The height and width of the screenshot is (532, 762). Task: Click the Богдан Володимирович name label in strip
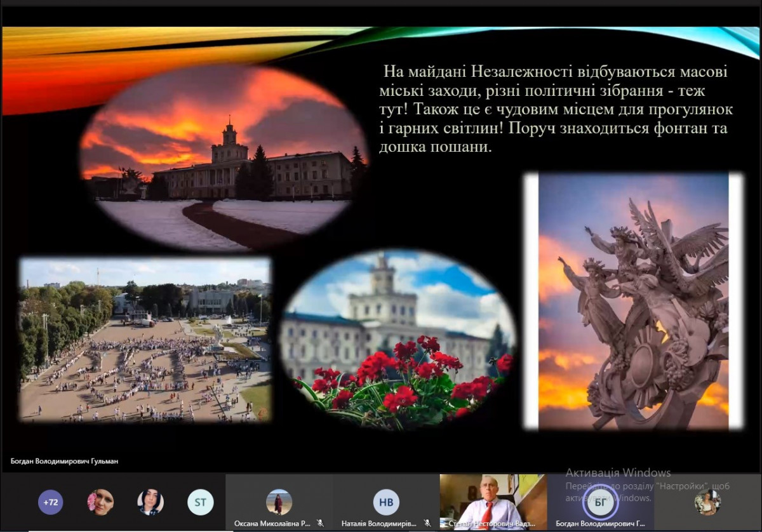pyautogui.click(x=599, y=524)
